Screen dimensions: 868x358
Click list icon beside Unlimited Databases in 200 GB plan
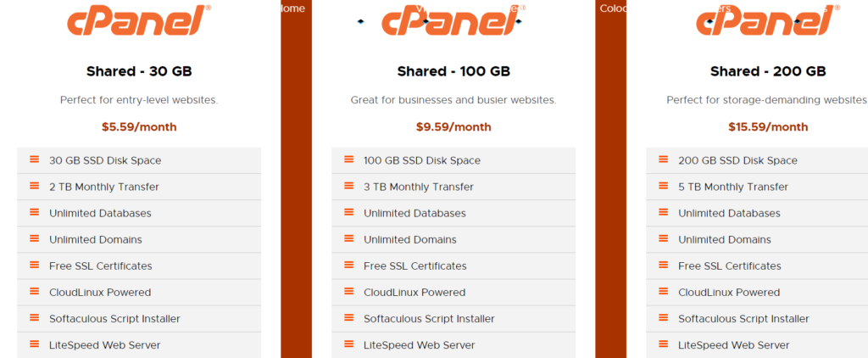pyautogui.click(x=663, y=212)
